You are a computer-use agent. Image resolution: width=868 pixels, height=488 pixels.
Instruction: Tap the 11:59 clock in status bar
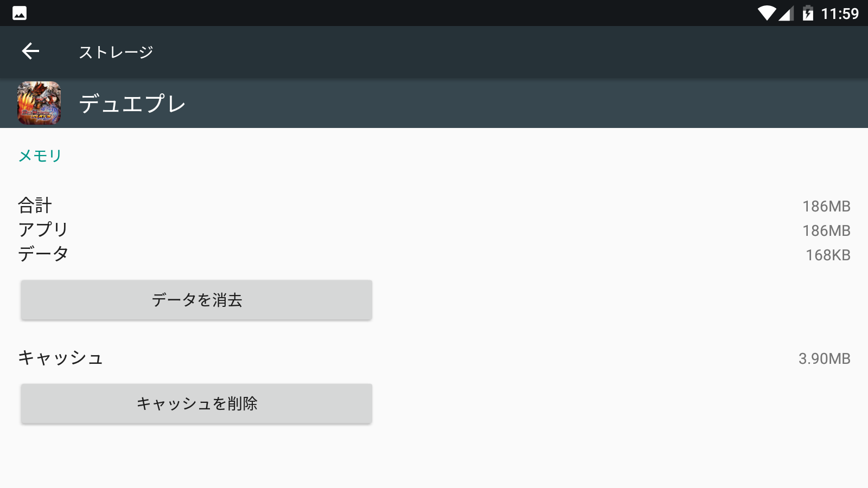click(839, 14)
